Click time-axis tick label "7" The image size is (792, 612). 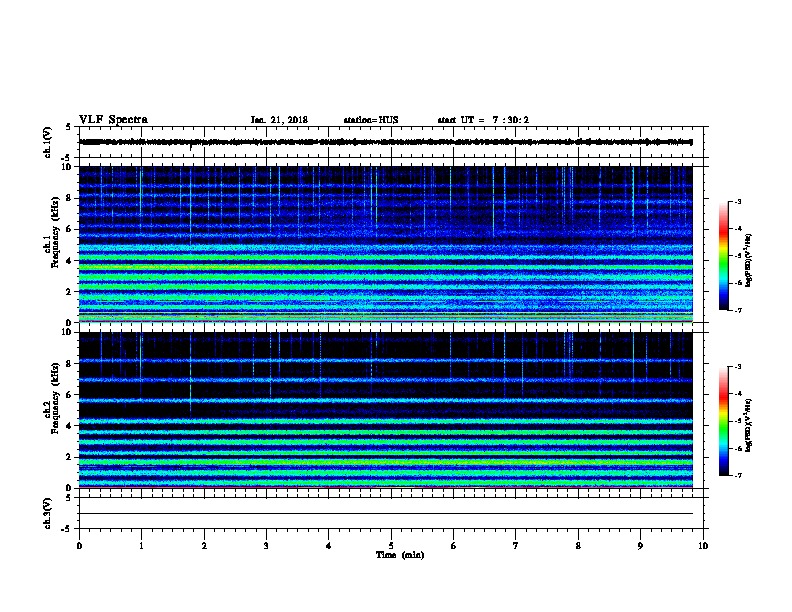point(516,546)
